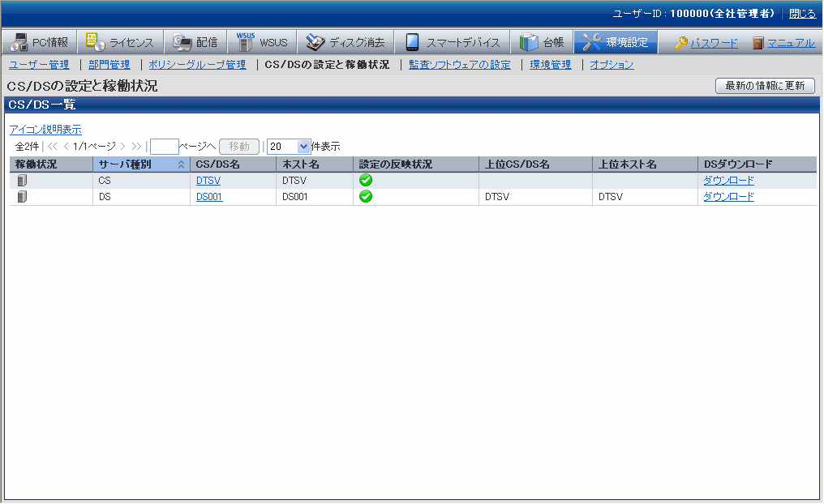
Task: Click 最新の情報に更新 button
Action: point(765,86)
